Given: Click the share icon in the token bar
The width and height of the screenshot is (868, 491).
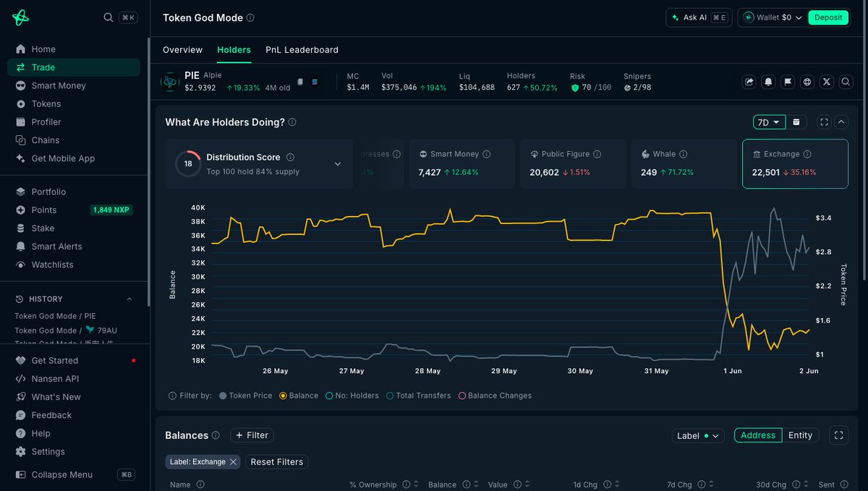Looking at the screenshot, I should point(749,82).
